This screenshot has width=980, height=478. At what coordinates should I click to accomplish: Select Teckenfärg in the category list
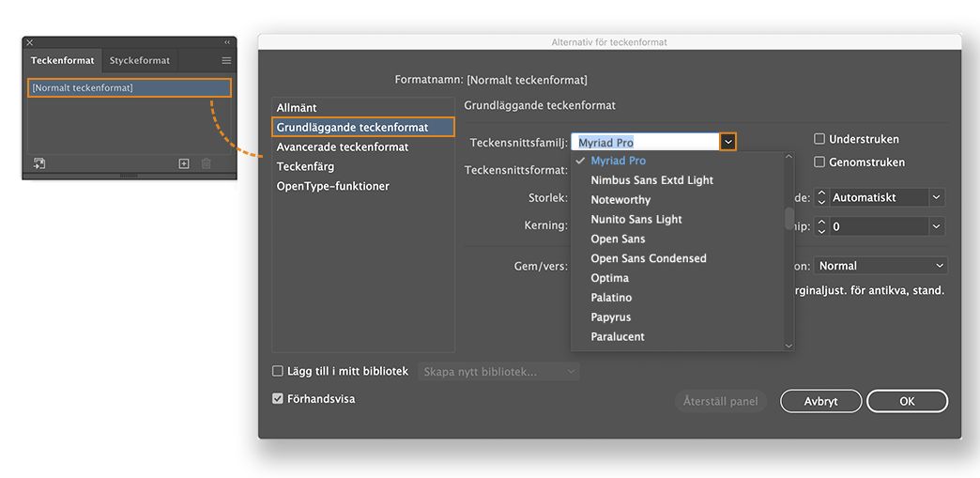pyautogui.click(x=305, y=166)
